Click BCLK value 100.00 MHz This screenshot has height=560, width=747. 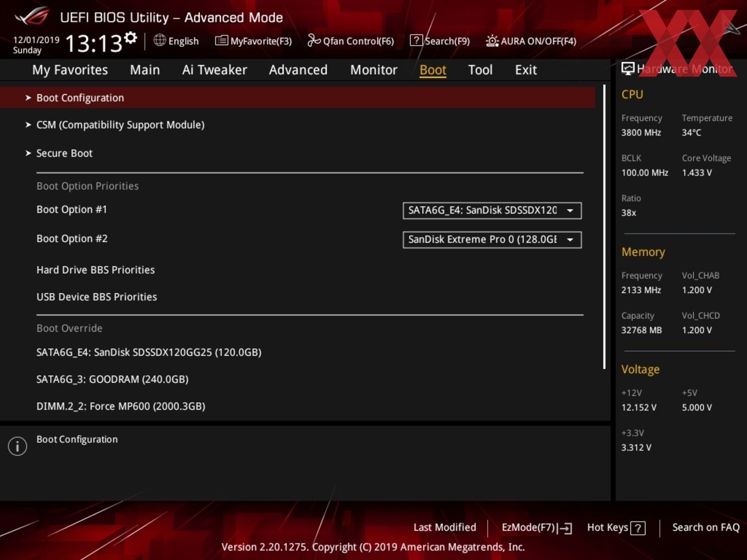pos(645,172)
